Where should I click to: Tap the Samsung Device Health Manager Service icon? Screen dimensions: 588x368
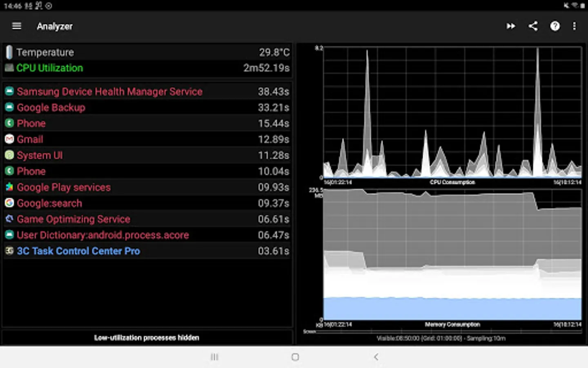[9, 91]
